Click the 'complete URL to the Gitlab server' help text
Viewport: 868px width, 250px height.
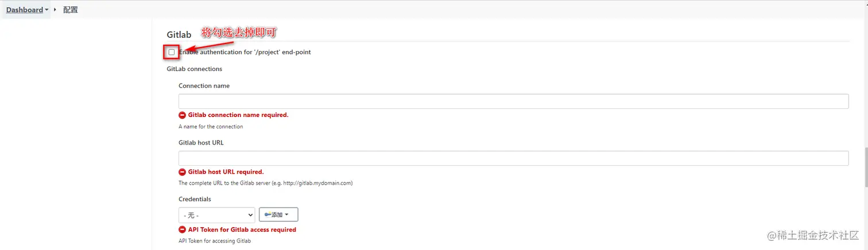coord(265,183)
